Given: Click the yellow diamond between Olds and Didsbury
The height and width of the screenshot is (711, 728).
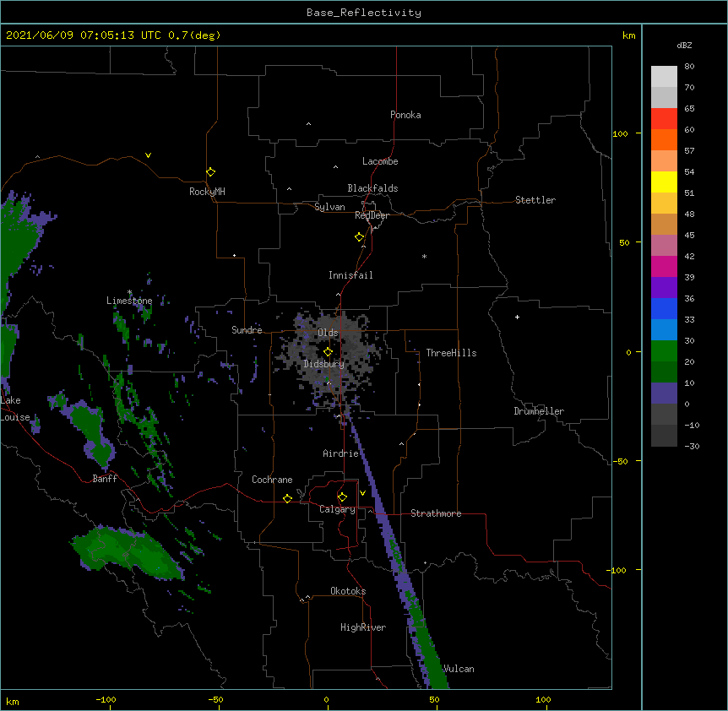Looking at the screenshot, I should [x=328, y=352].
